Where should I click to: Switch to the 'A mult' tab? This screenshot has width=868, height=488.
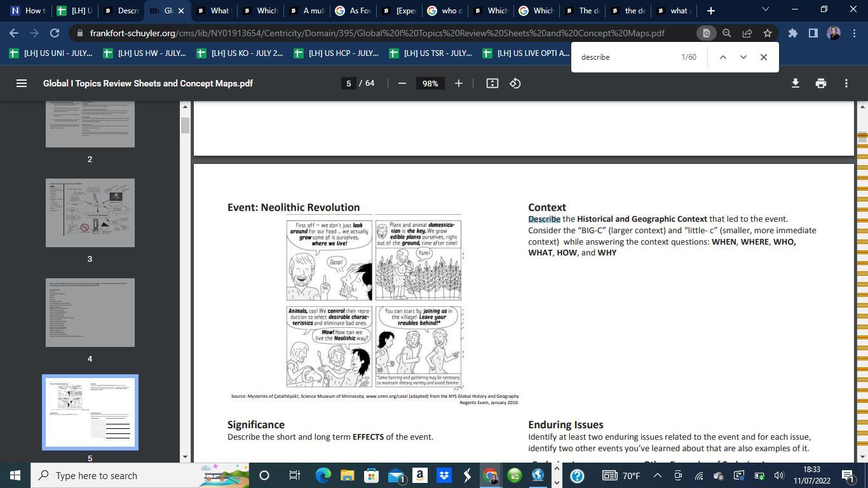tap(306, 10)
